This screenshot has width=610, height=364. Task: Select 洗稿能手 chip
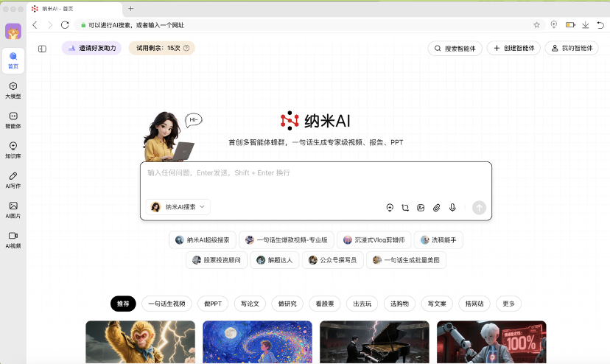(438, 239)
